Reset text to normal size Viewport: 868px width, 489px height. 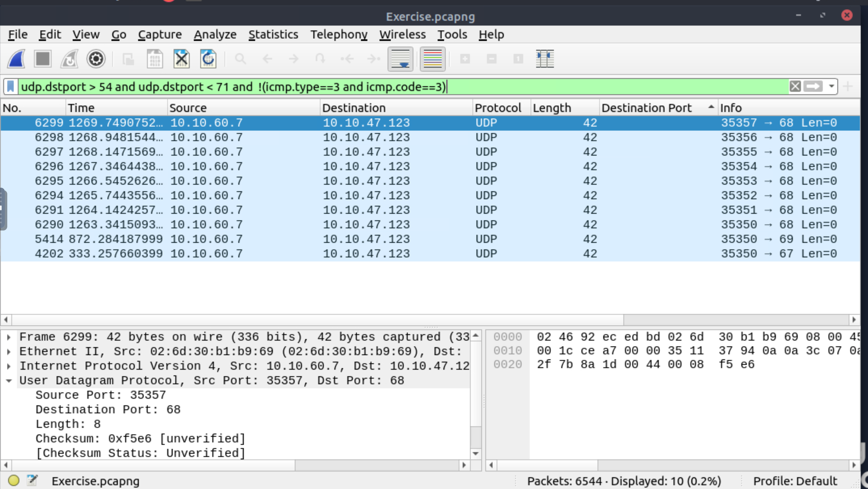point(518,59)
